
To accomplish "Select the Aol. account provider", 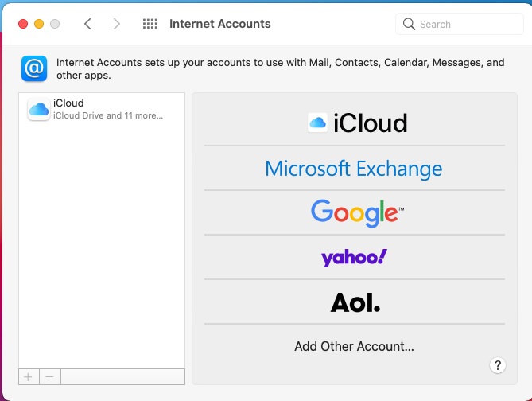I will click(x=355, y=302).
